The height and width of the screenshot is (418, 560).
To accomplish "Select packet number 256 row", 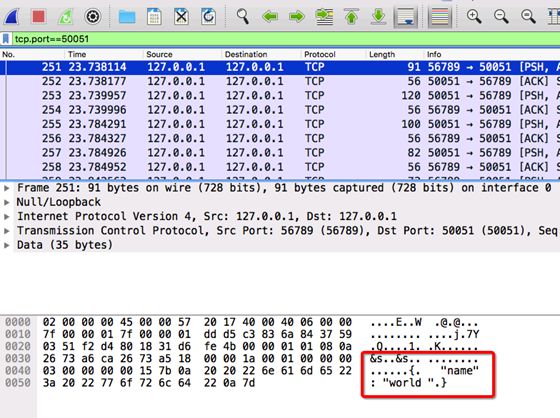I will pos(280,139).
